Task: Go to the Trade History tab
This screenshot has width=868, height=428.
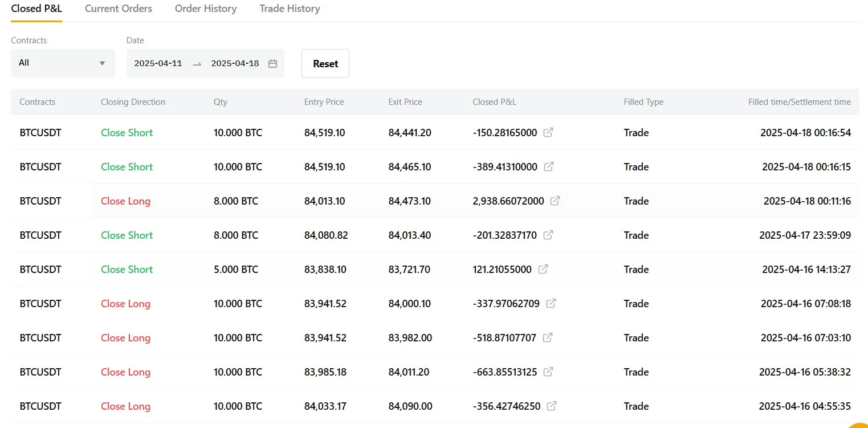Action: (290, 9)
